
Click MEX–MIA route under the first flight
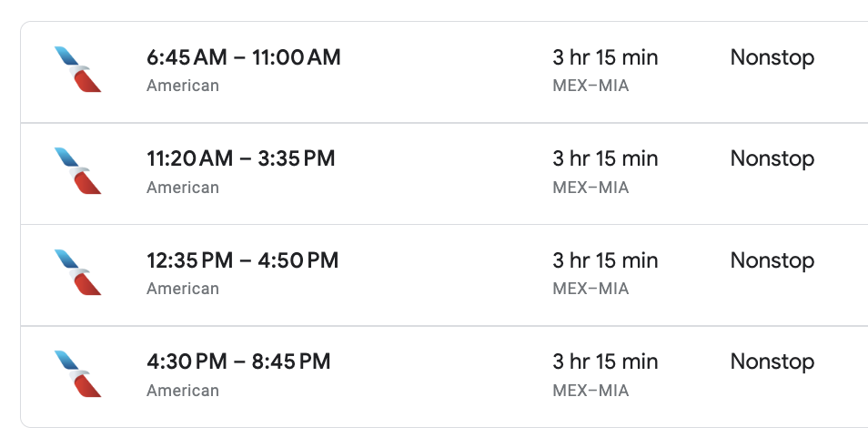(590, 86)
